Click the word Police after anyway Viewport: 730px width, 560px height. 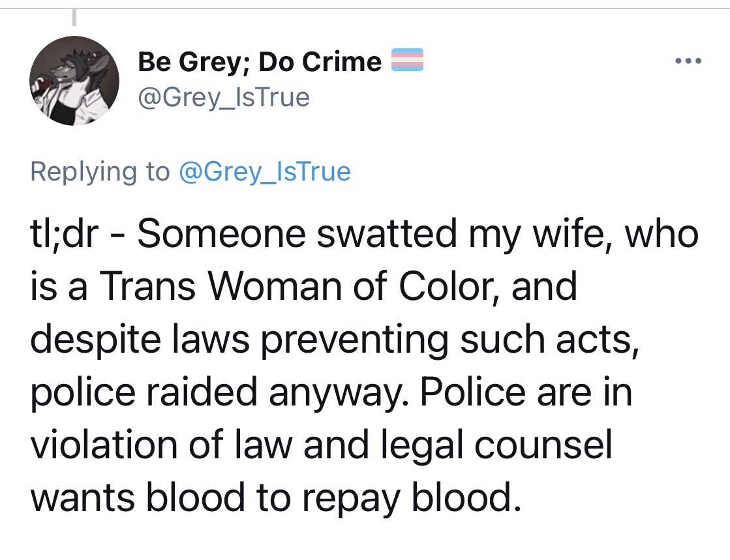(x=473, y=392)
